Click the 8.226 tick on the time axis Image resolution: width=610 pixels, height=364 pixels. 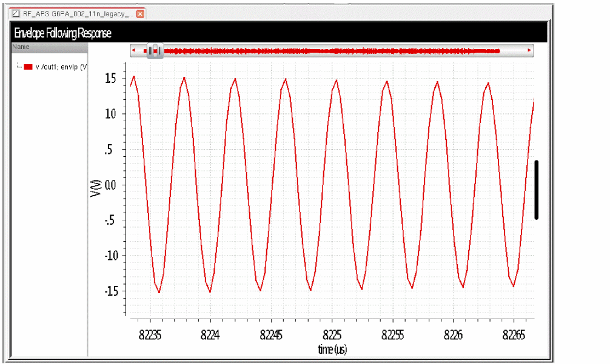(453, 334)
